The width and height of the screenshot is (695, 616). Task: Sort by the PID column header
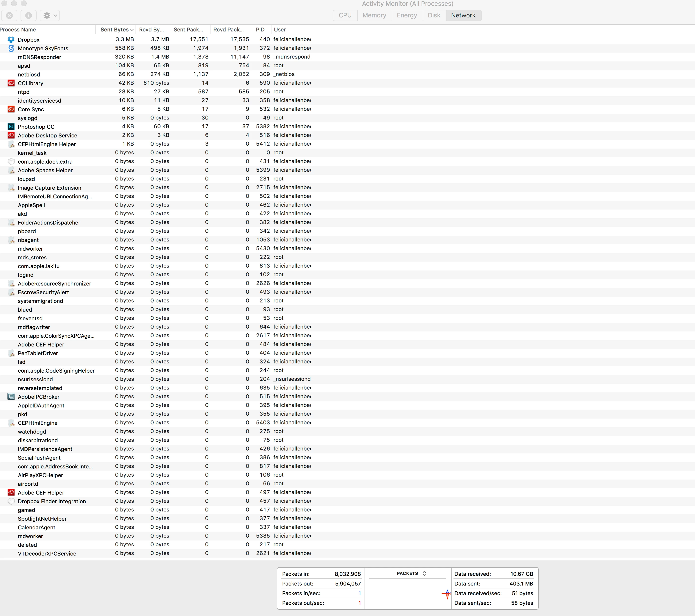260,30
